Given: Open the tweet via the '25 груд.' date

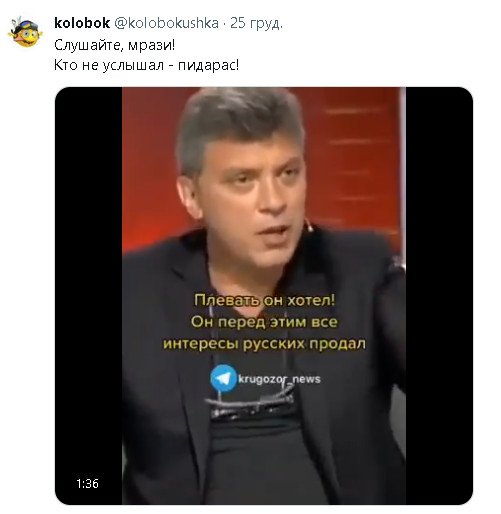Looking at the screenshot, I should coord(256,23).
